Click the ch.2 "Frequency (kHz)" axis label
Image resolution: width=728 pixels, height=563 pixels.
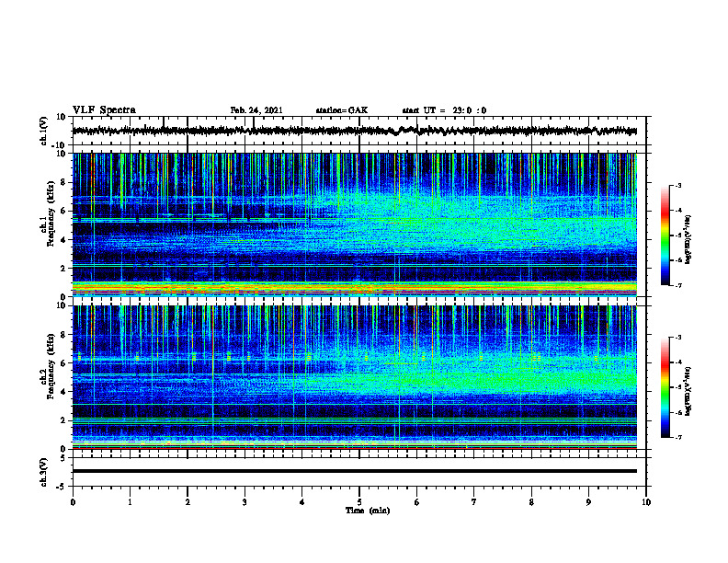(51, 366)
